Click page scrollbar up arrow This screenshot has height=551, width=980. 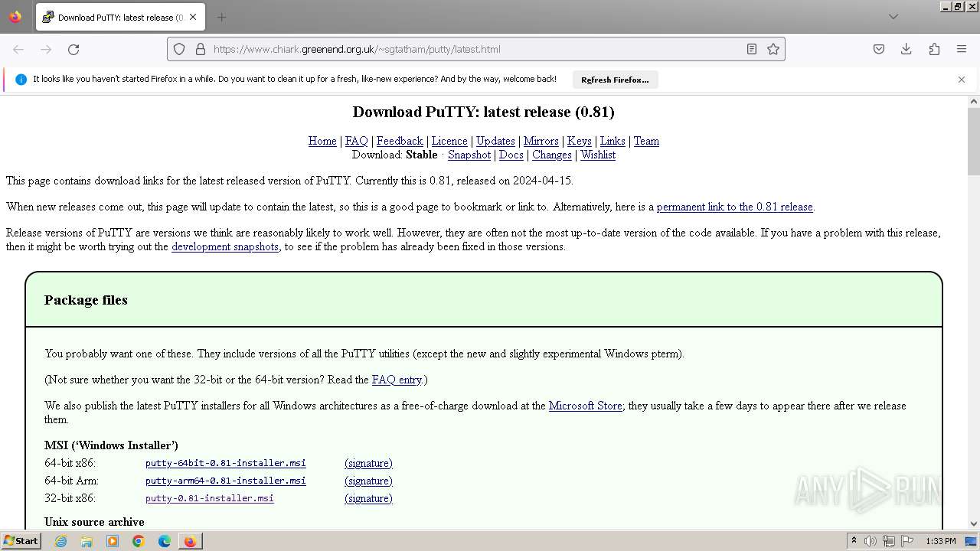[x=974, y=101]
